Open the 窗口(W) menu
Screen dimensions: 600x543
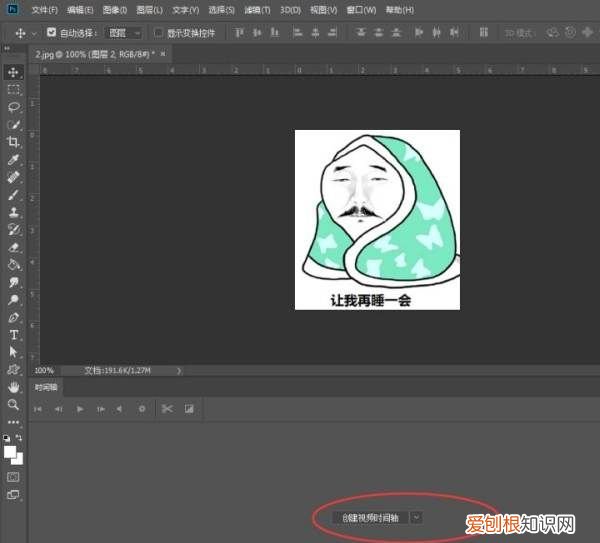(361, 10)
